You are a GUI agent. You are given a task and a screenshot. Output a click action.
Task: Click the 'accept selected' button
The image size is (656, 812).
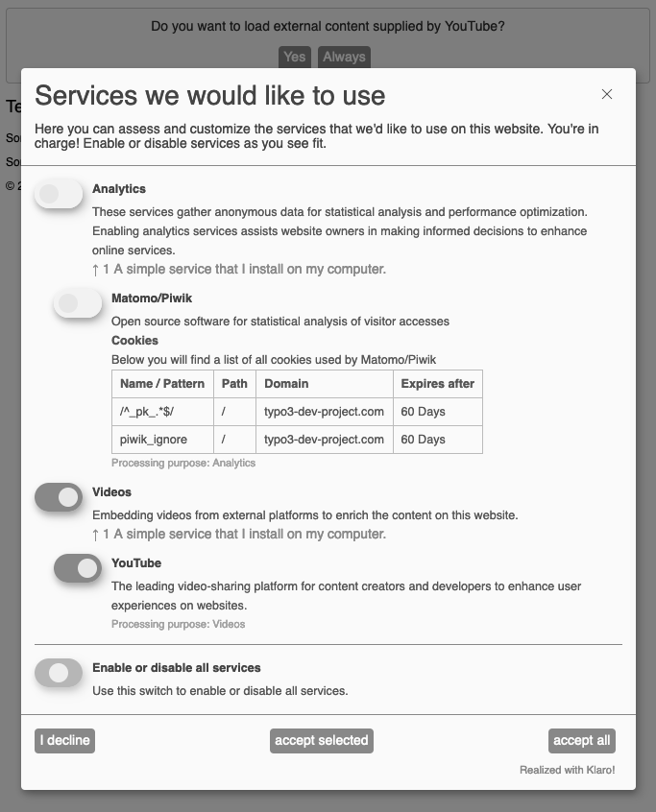[x=321, y=740]
